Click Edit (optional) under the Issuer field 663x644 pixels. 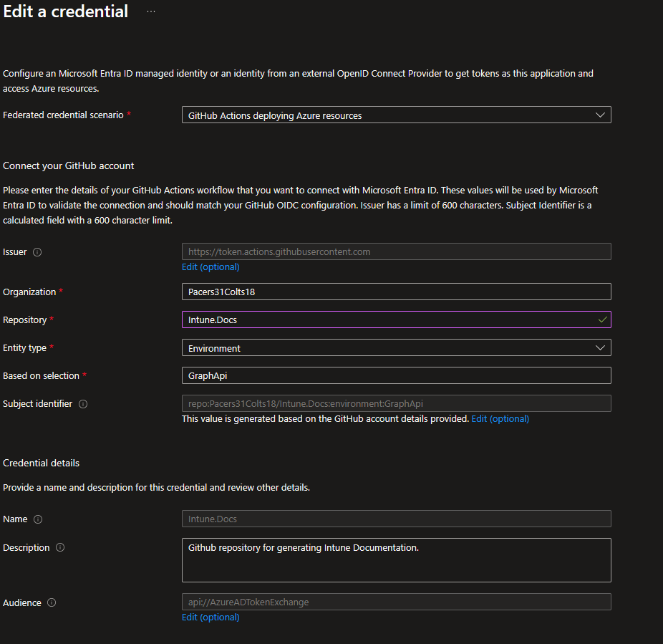point(210,266)
